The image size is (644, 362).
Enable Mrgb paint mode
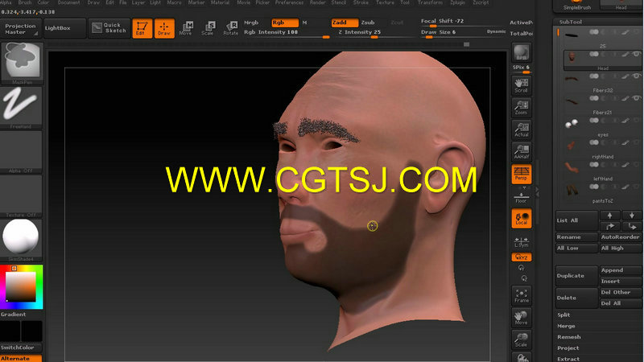coord(251,23)
